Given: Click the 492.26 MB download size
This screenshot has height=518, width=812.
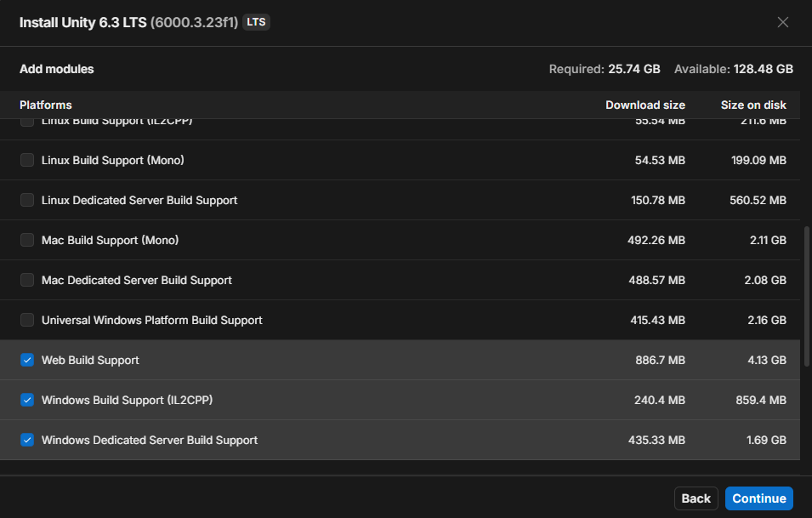Looking at the screenshot, I should click(656, 240).
